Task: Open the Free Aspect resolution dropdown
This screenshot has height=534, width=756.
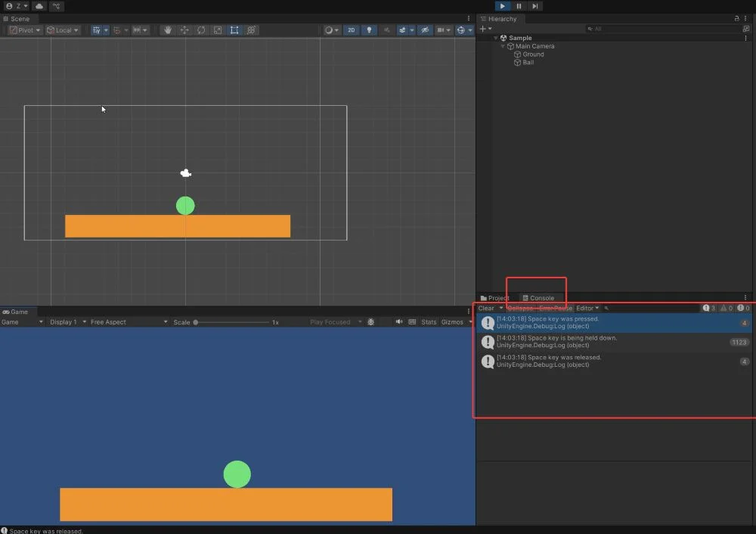Action: [x=129, y=322]
